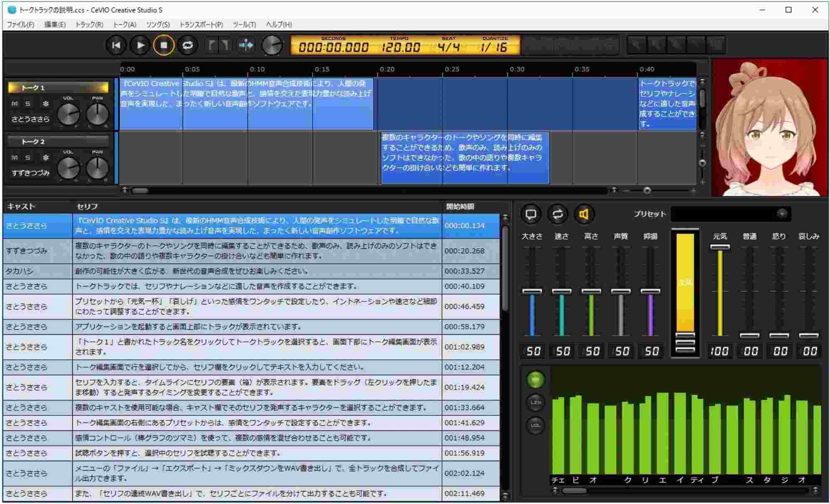Toggle the auto-scroll cursor follow icon
The width and height of the screenshot is (830, 504).
[246, 45]
